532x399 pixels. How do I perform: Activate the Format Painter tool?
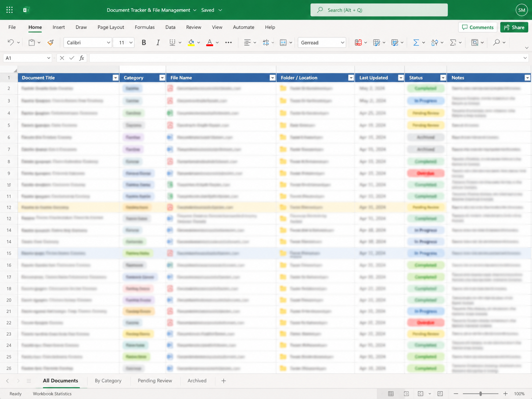pos(51,43)
